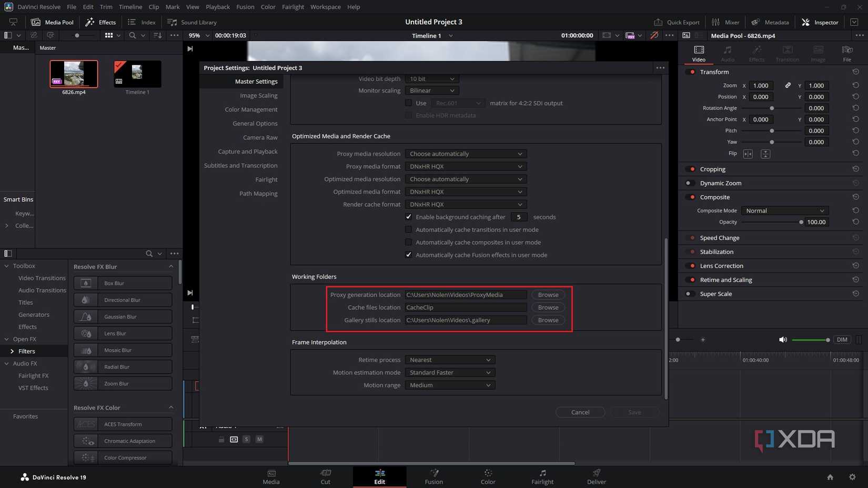
Task: Mute audio with speaker icon
Action: pos(783,340)
